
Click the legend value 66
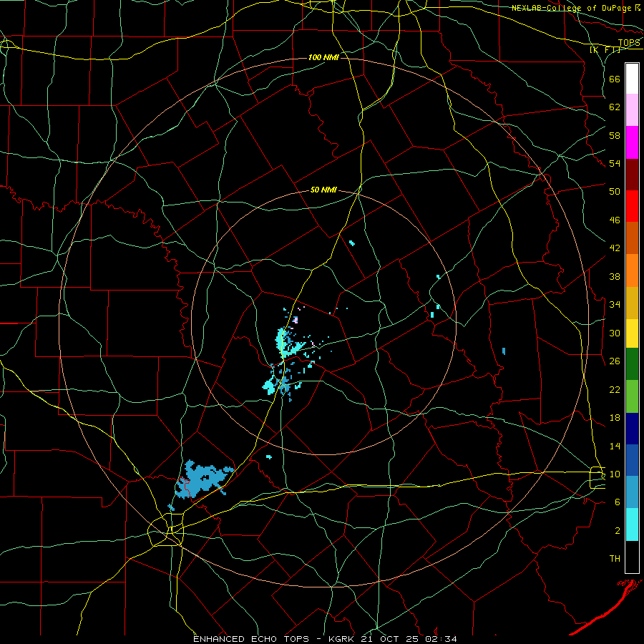coord(615,79)
